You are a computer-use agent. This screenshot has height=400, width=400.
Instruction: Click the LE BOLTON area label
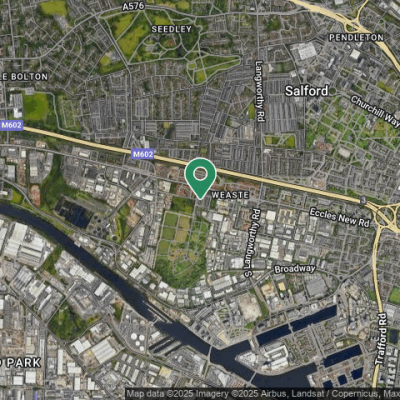click(24, 77)
